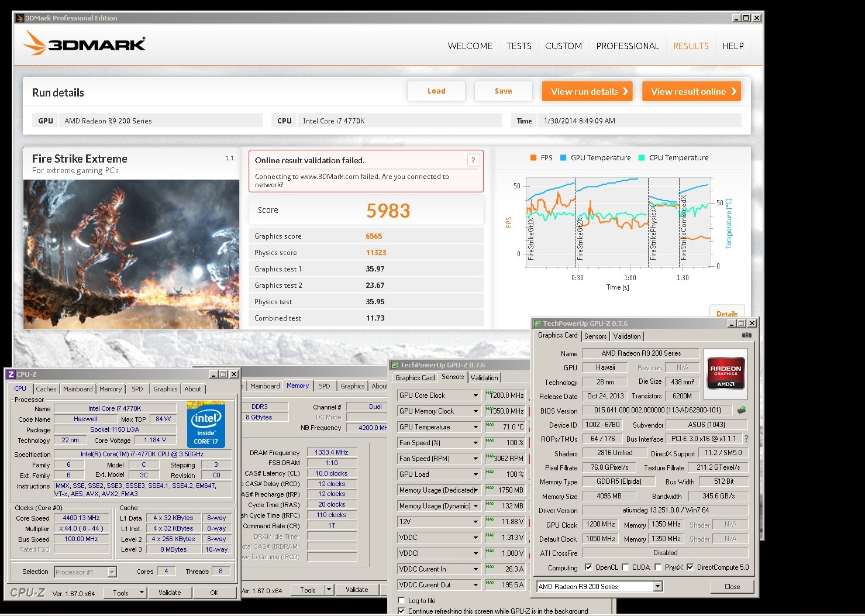Viewport: 865px width, 616px height.
Task: Open the Graphics tab in front CPU-Z
Action: (x=166, y=389)
